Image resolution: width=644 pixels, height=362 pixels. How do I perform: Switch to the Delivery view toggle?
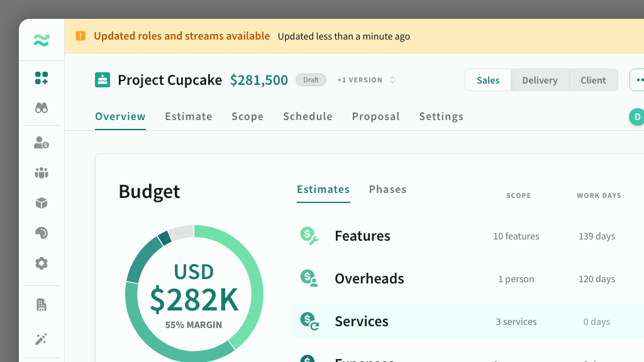pyautogui.click(x=540, y=80)
